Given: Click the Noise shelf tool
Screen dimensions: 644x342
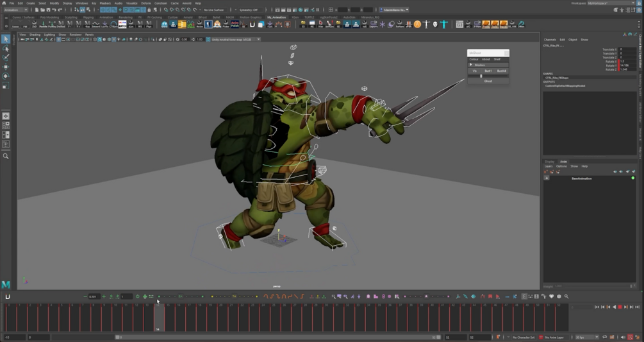Looking at the screenshot, I should click(199, 24).
